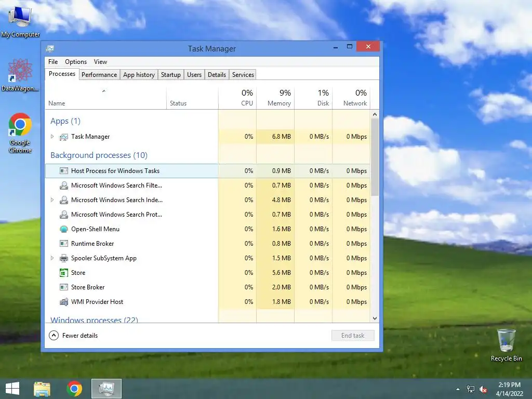This screenshot has height=399, width=532.
Task: Open the Options menu
Action: (76, 62)
